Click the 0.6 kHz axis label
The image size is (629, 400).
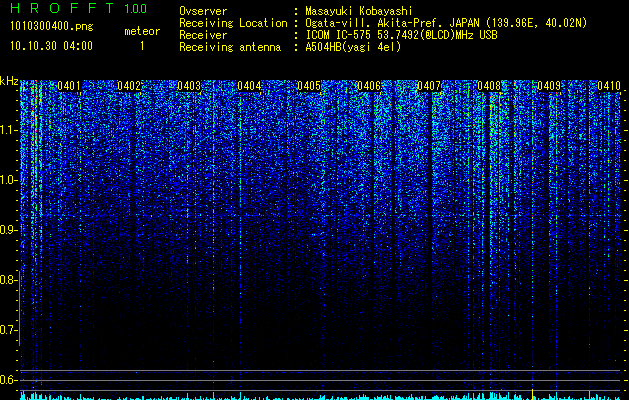[8, 380]
